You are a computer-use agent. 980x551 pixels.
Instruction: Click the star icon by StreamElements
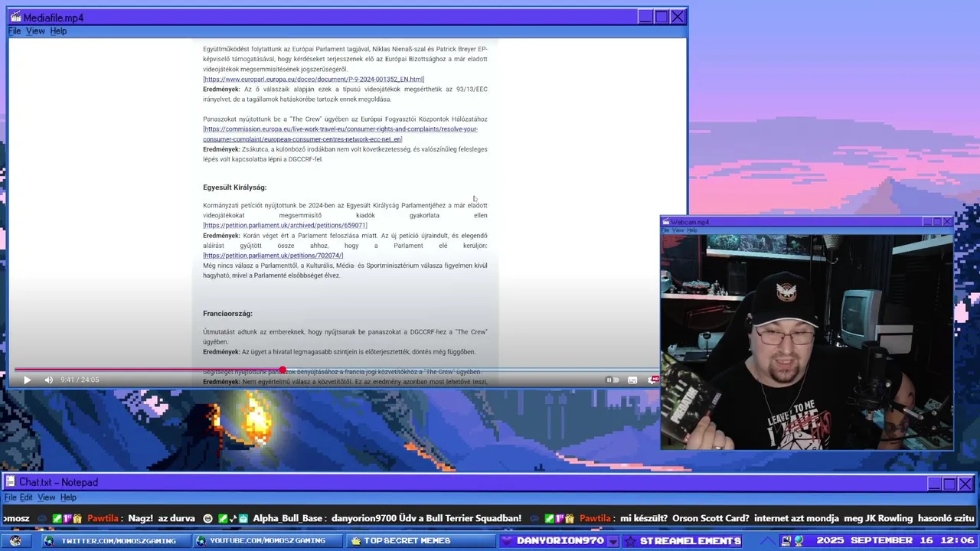click(x=629, y=541)
